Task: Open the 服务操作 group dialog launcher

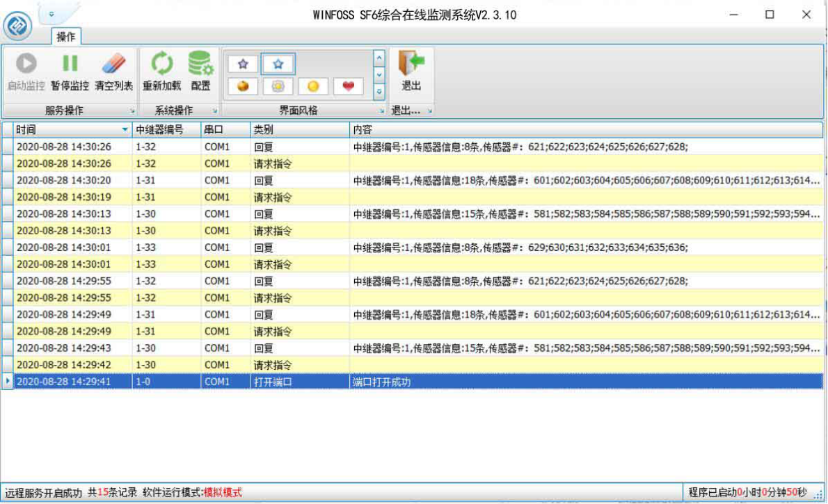Action: [132, 111]
